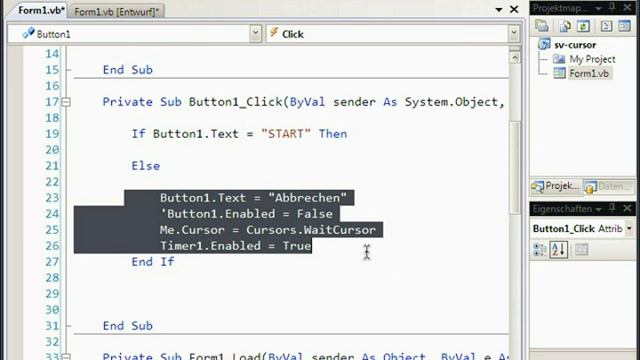Viewport: 640px width, 360px height.
Task: Click the Properties icon in Projektmappen toolbar
Action: (x=542, y=26)
